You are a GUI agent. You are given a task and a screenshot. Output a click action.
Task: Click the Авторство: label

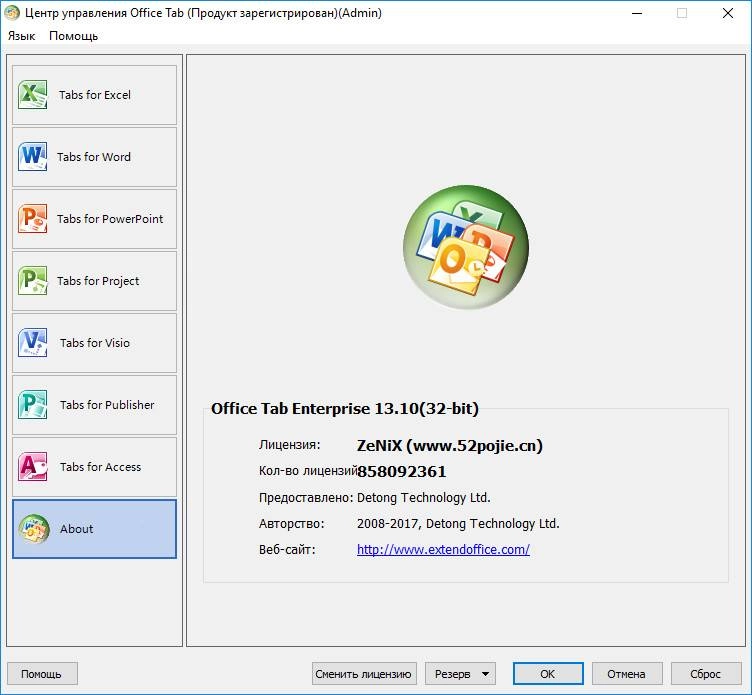click(x=292, y=524)
